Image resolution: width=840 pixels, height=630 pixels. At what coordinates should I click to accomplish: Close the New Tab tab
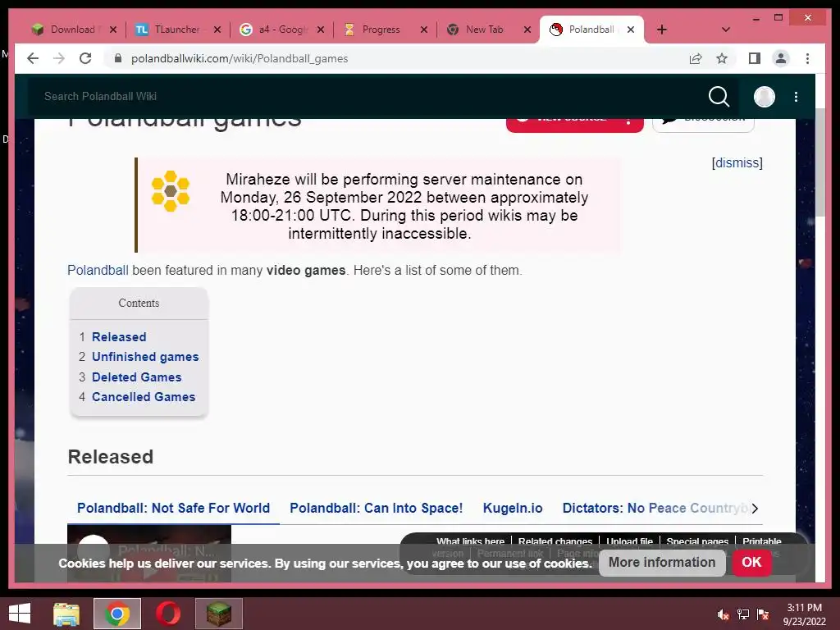pos(527,30)
